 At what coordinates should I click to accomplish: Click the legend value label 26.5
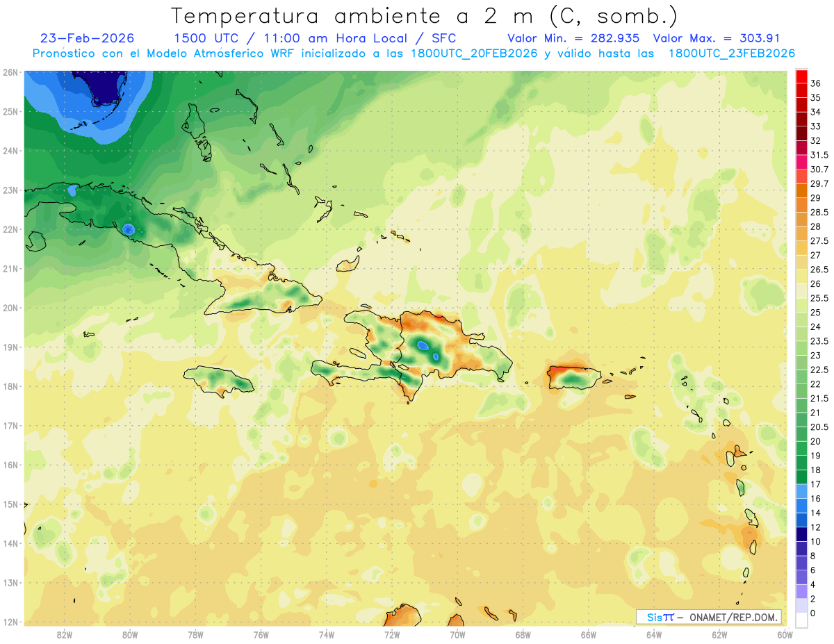(819, 270)
